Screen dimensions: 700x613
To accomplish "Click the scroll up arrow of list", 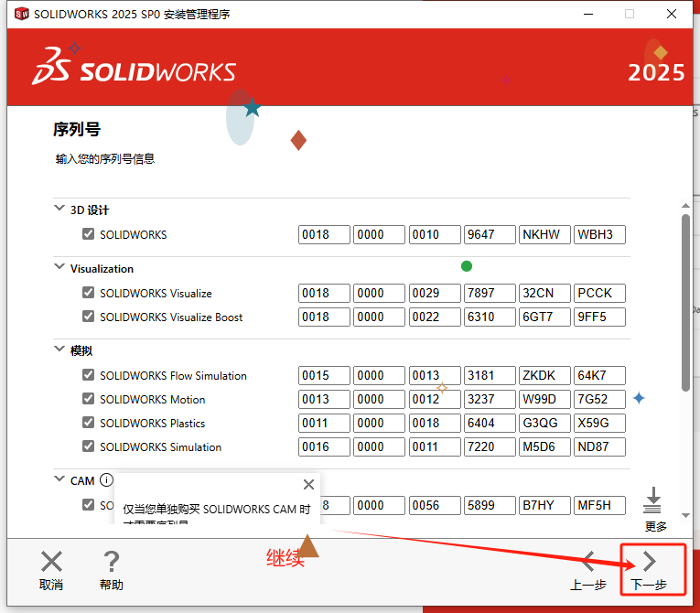I will click(x=685, y=205).
